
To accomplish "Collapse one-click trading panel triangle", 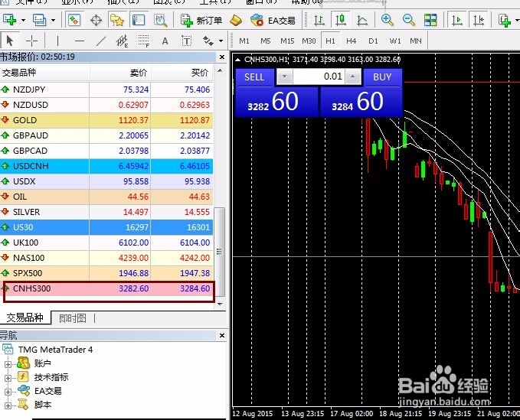I will coord(237,60).
